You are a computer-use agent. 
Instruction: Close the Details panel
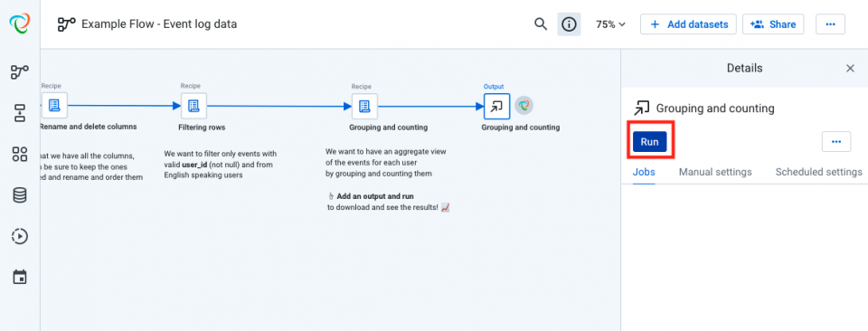(x=850, y=69)
